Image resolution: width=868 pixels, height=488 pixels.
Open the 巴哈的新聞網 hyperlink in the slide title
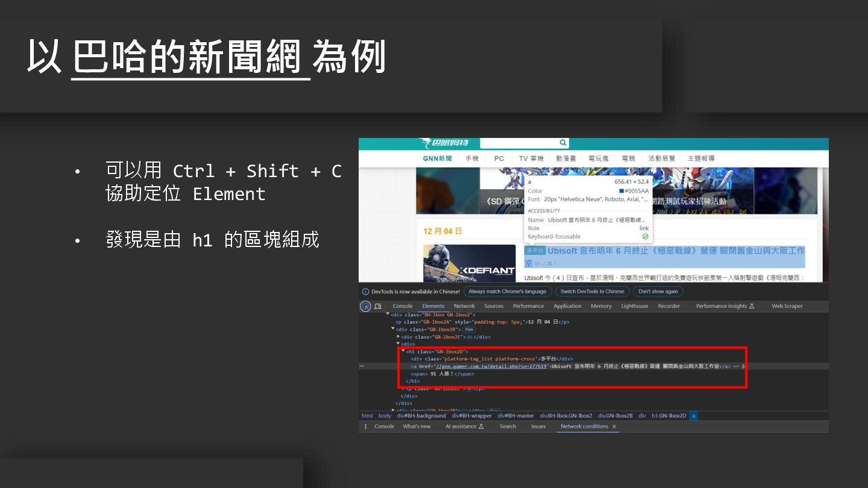[x=190, y=58]
